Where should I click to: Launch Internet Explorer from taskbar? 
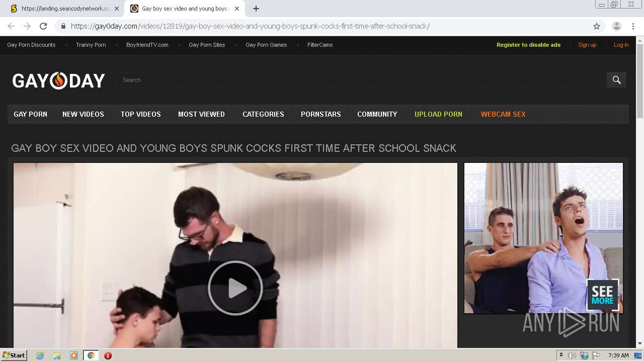point(40,355)
